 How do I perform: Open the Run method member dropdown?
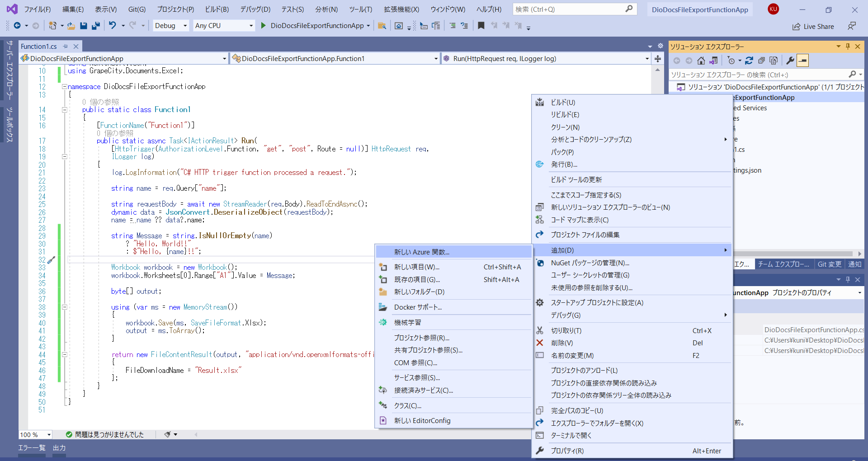click(x=546, y=59)
